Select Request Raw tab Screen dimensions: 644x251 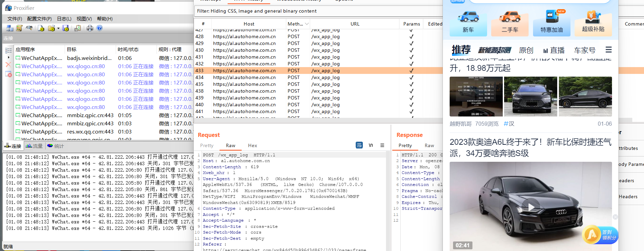click(230, 145)
